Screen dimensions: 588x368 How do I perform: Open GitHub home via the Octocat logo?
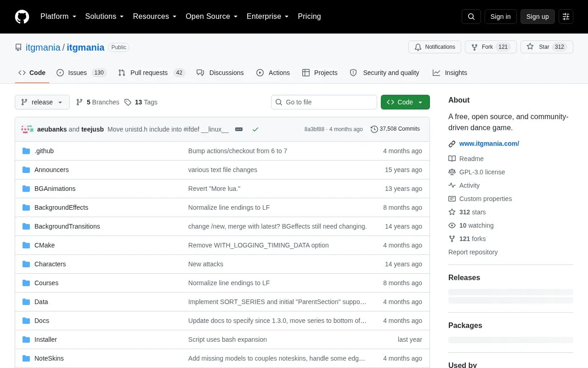[x=22, y=17]
